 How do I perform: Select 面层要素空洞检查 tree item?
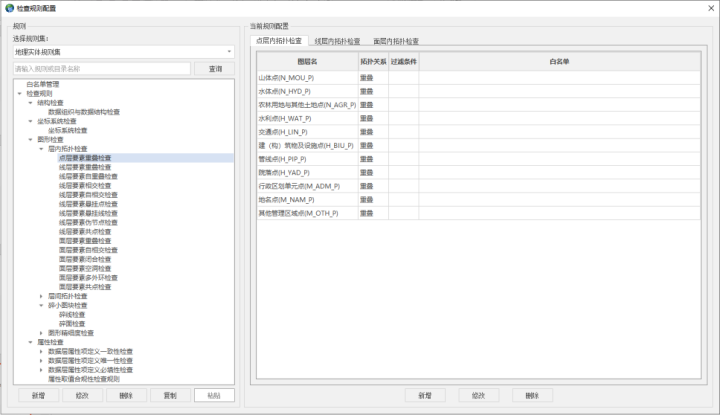[x=86, y=268]
